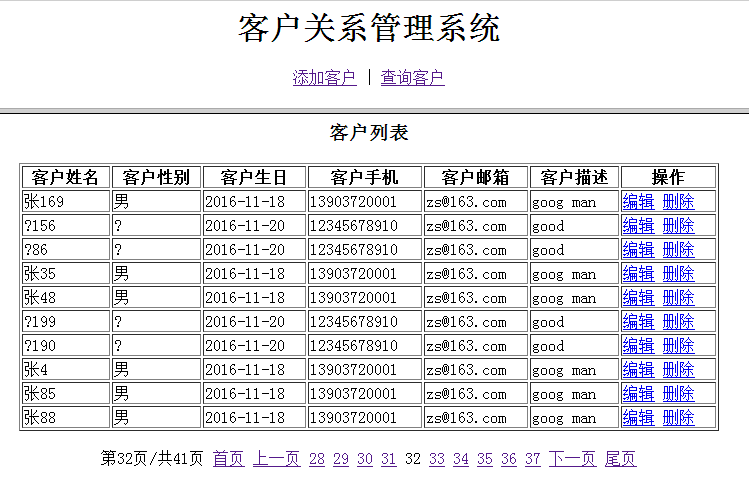The image size is (749, 501).
Task: Delete customer 张4
Action: 678,370
